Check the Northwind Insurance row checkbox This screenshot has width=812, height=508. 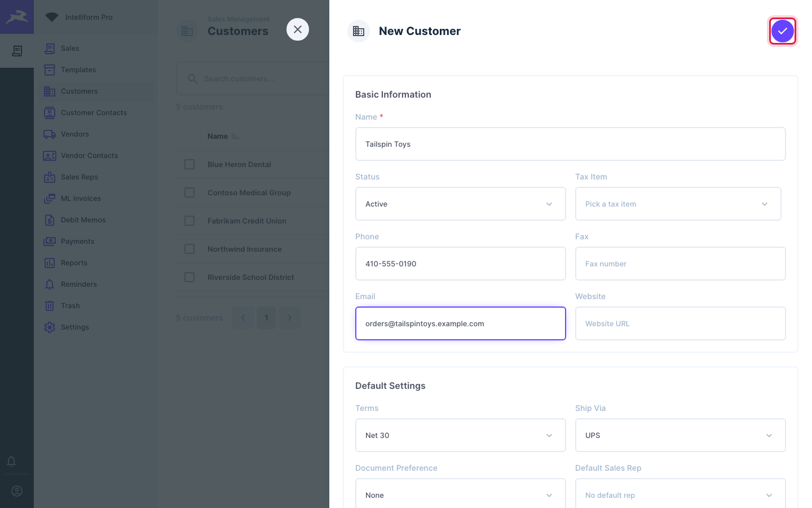pyautogui.click(x=189, y=249)
